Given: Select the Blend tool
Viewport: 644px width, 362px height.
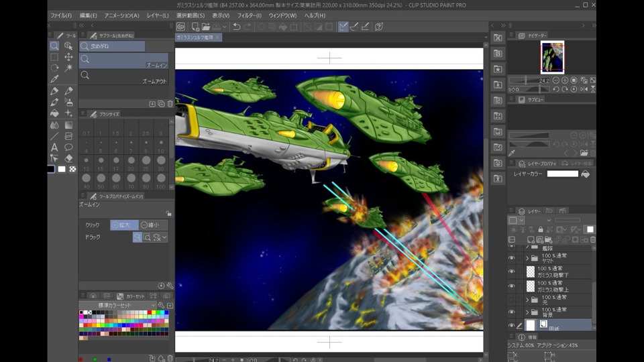Looking at the screenshot, I should (54, 125).
